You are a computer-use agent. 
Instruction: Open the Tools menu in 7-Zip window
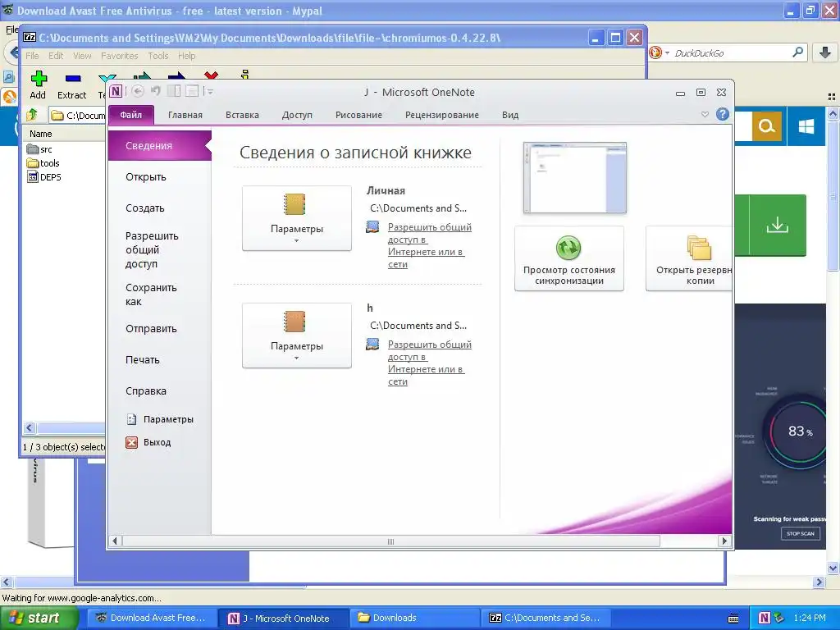pyautogui.click(x=158, y=56)
